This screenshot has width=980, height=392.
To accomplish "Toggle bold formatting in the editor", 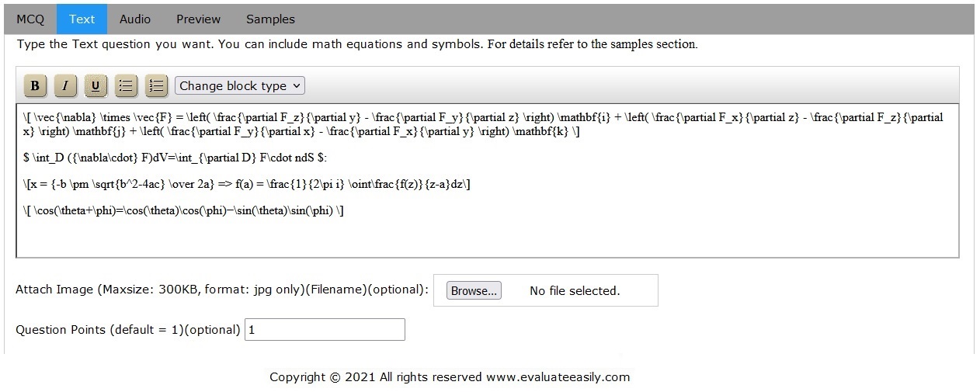I will [x=35, y=85].
